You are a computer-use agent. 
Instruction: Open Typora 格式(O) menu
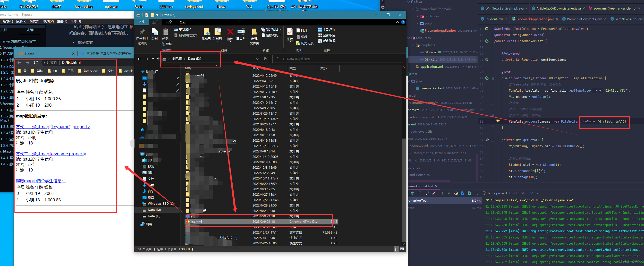pos(35,21)
